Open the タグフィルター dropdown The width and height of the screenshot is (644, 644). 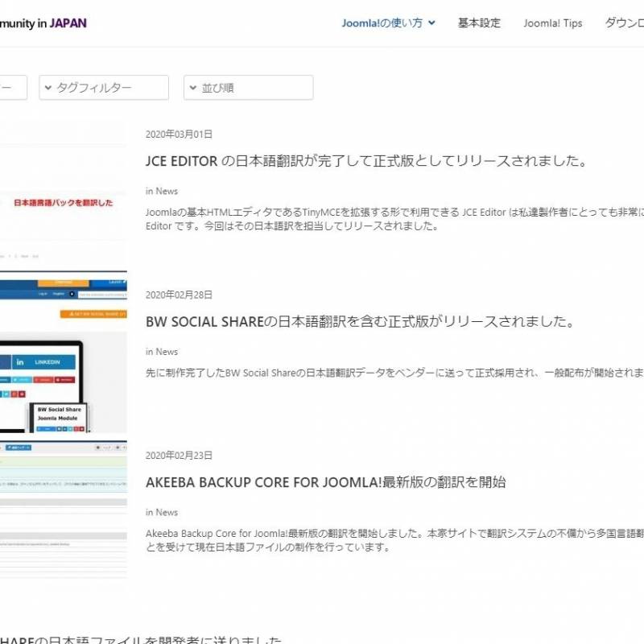pos(104,88)
